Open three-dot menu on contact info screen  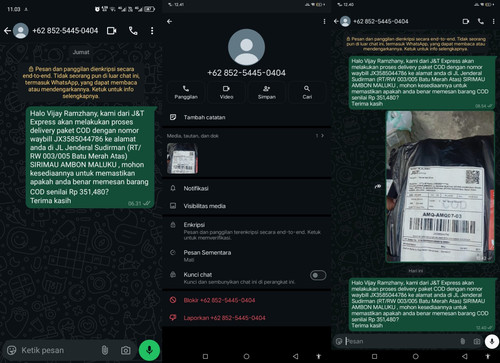pos(324,21)
